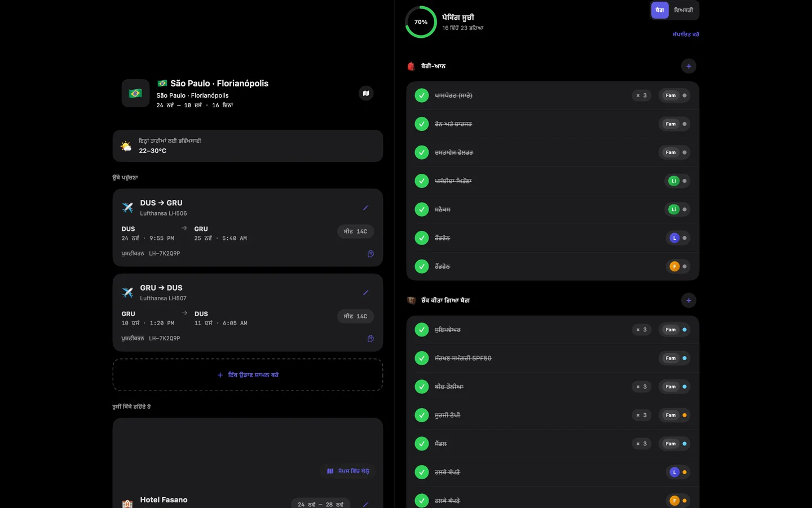Switch to the ਬੈਗ tab
This screenshot has height=508, width=812.
660,10
